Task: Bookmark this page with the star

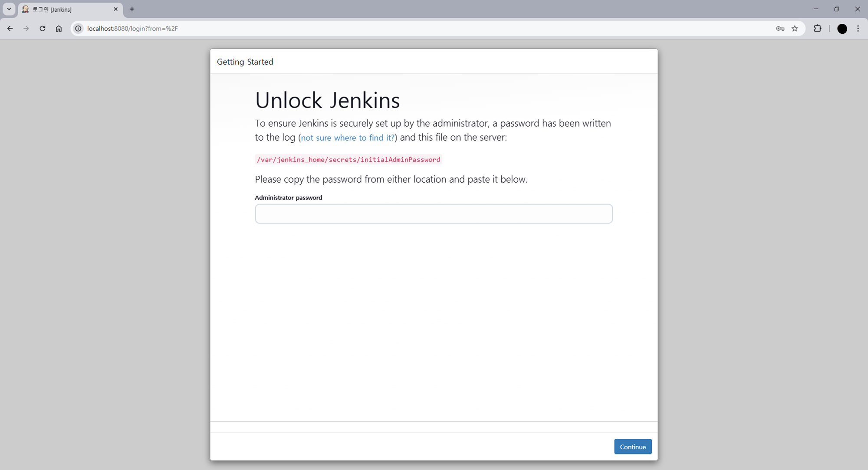Action: [795, 29]
